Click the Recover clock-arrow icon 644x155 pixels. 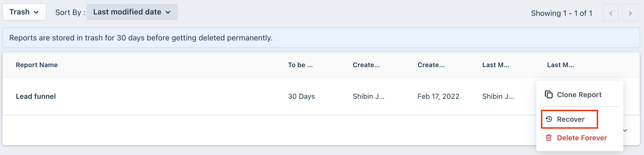(549, 119)
